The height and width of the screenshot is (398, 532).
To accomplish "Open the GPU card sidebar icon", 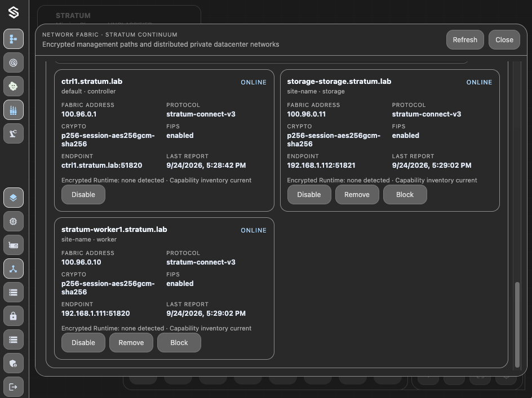I will point(14,245).
